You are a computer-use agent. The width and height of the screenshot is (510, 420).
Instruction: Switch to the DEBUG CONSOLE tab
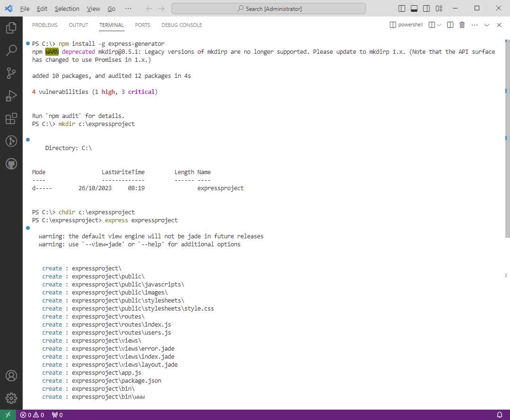pos(182,25)
